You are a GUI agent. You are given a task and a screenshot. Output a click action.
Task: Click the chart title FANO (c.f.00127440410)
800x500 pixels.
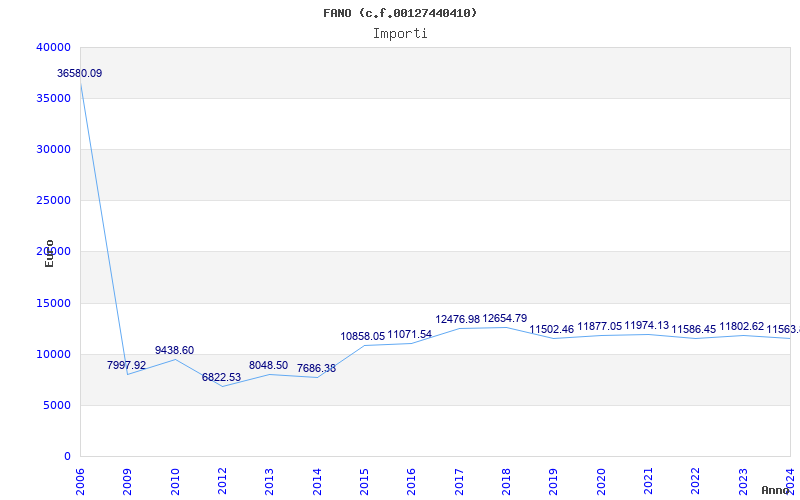click(400, 13)
